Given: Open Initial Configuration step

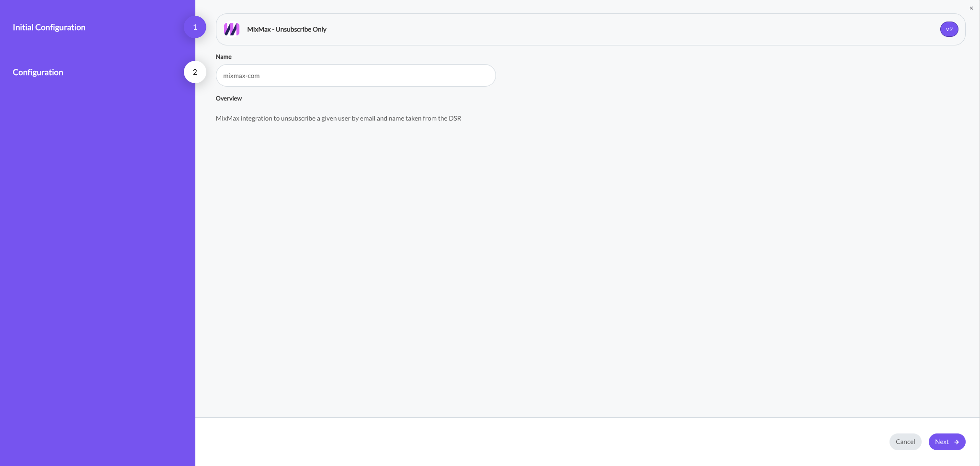Looking at the screenshot, I should coord(49,27).
